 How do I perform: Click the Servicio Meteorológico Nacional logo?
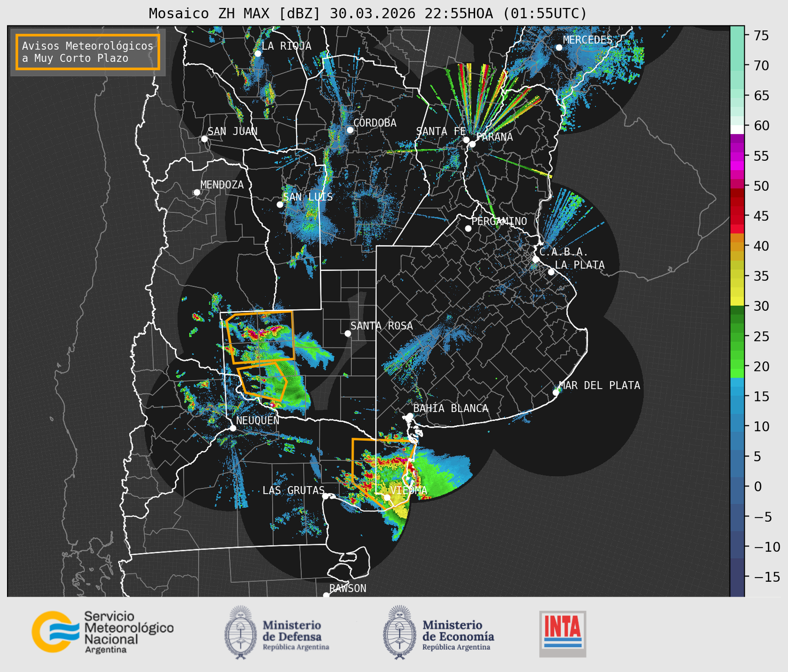click(x=103, y=632)
